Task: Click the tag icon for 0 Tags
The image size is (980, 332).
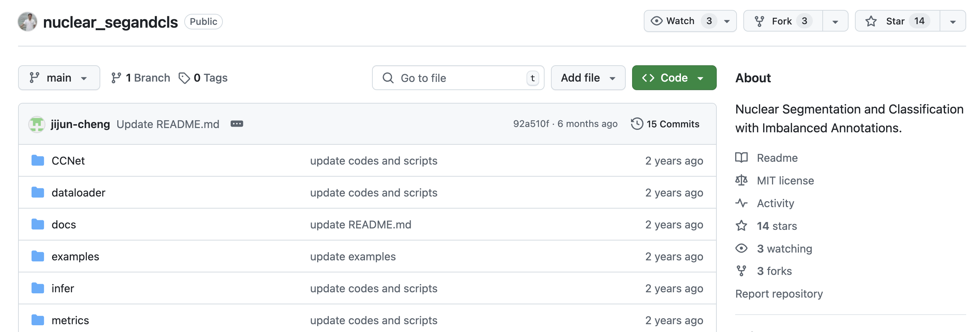Action: pyautogui.click(x=184, y=78)
